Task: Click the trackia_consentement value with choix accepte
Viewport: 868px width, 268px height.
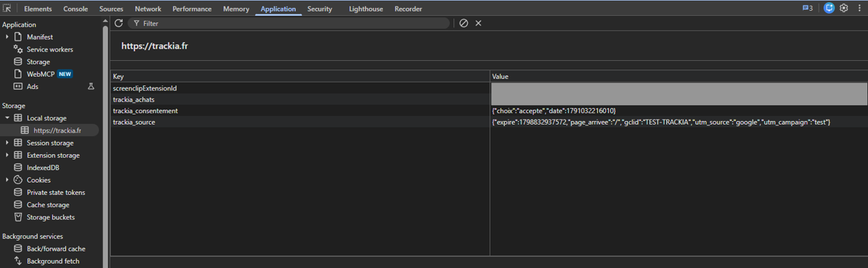Action: click(x=554, y=111)
